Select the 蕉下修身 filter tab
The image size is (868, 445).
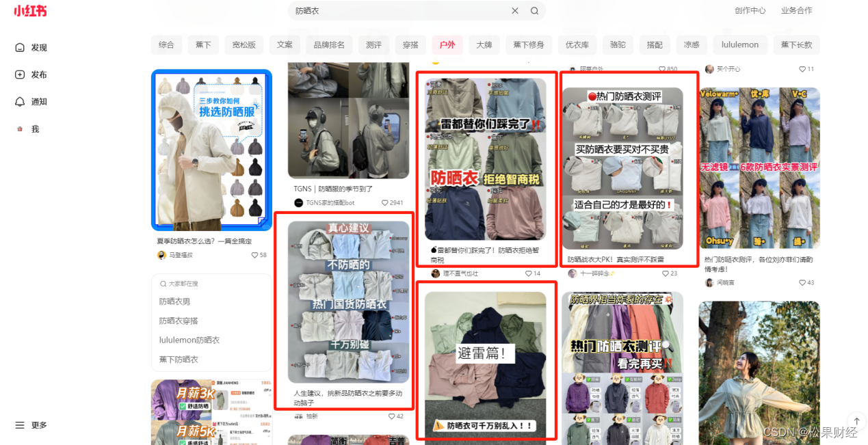pos(529,45)
